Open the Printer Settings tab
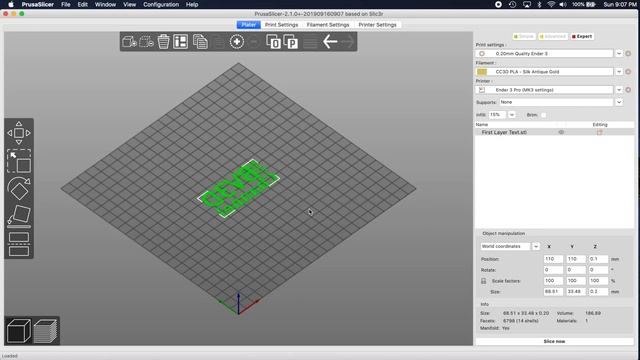The width and height of the screenshot is (640, 360). pos(378,25)
